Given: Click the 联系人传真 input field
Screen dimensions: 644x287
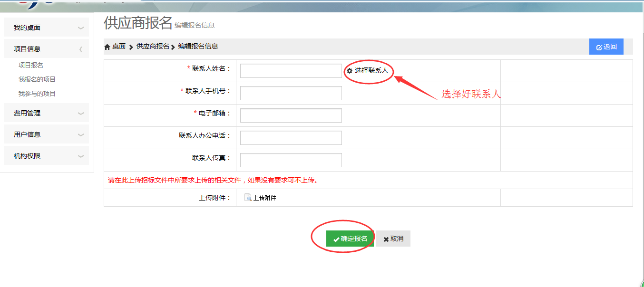Looking at the screenshot, I should (291, 160).
